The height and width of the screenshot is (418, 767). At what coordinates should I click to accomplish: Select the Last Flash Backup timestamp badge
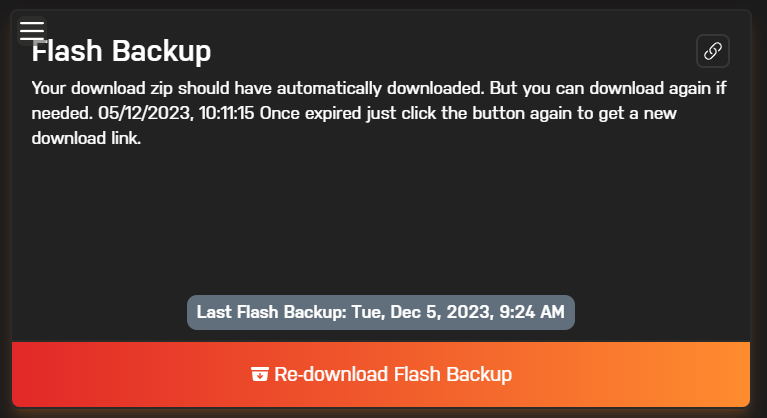381,312
